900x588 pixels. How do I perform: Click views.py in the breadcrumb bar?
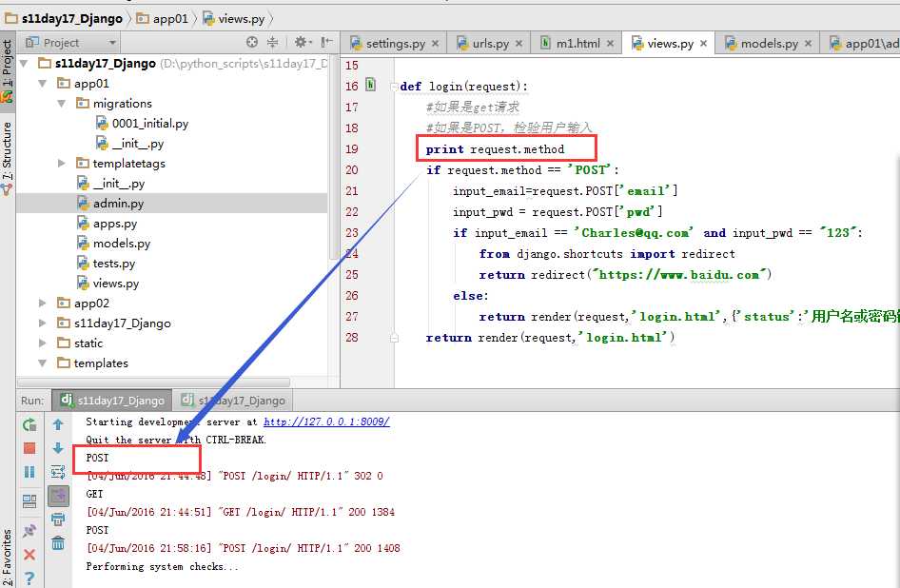(234, 18)
